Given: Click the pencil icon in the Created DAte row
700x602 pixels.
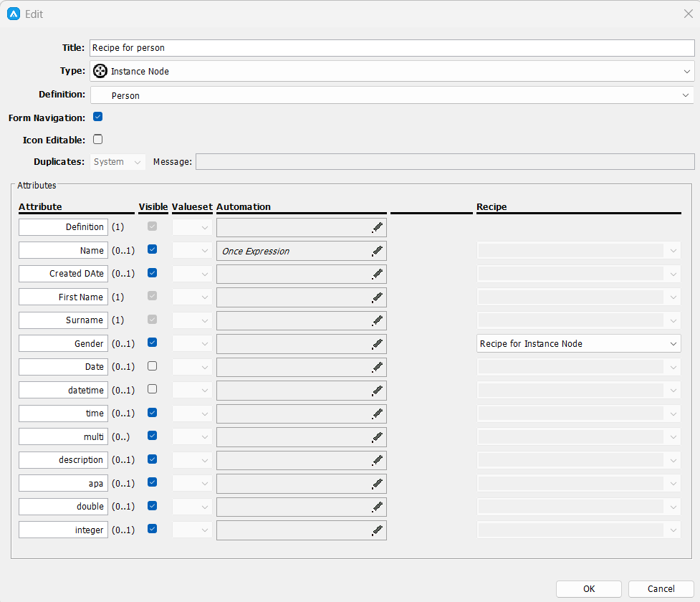Looking at the screenshot, I should coord(377,274).
